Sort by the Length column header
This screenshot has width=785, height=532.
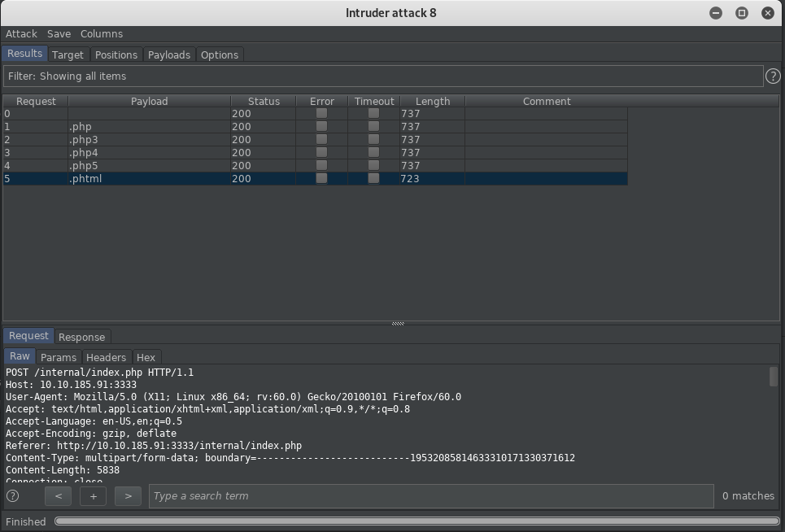coord(433,101)
